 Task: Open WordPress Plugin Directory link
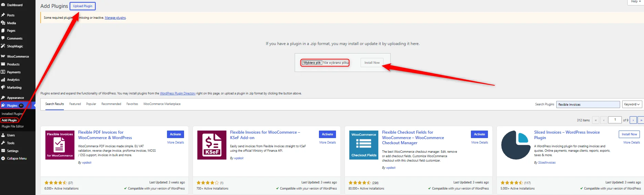tap(178, 93)
